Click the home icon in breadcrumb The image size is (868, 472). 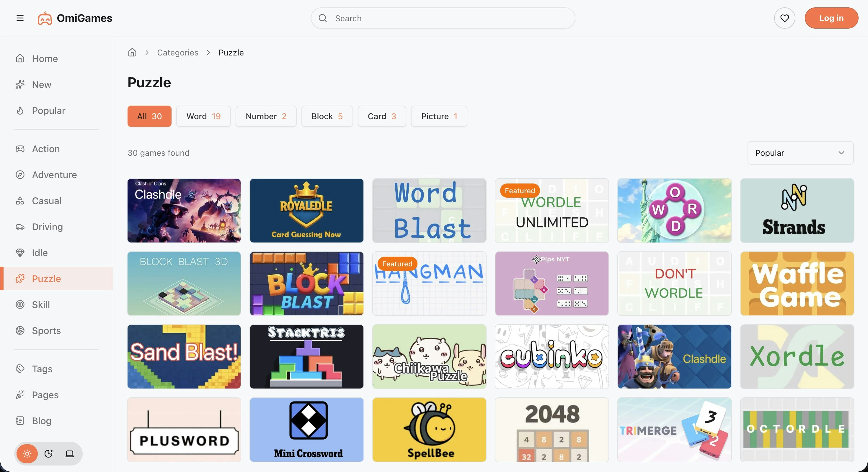coord(132,53)
